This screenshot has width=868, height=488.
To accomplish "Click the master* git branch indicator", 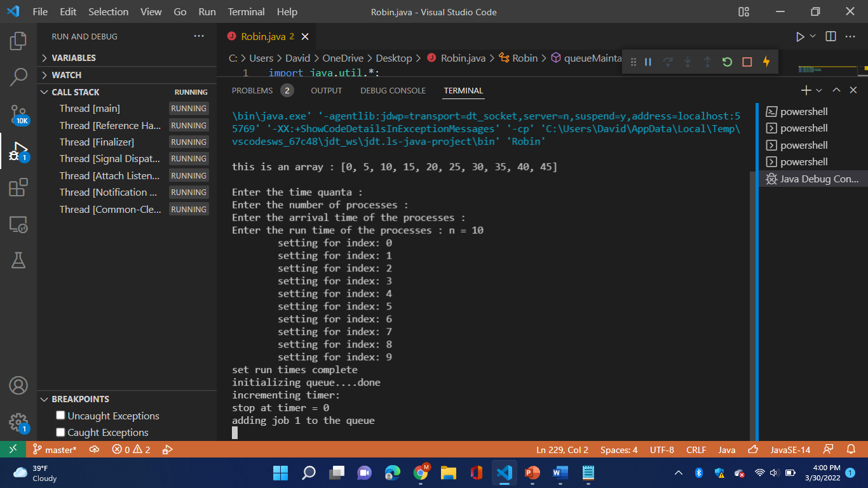I will click(x=55, y=449).
